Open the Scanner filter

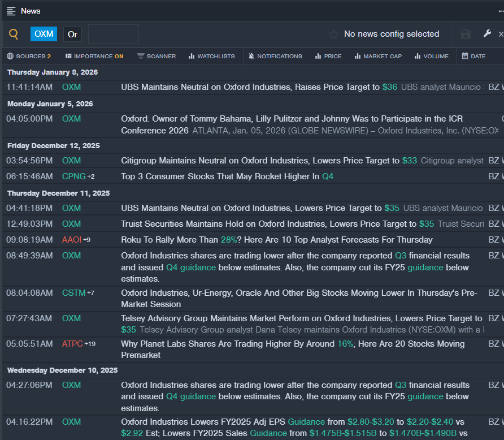[157, 56]
